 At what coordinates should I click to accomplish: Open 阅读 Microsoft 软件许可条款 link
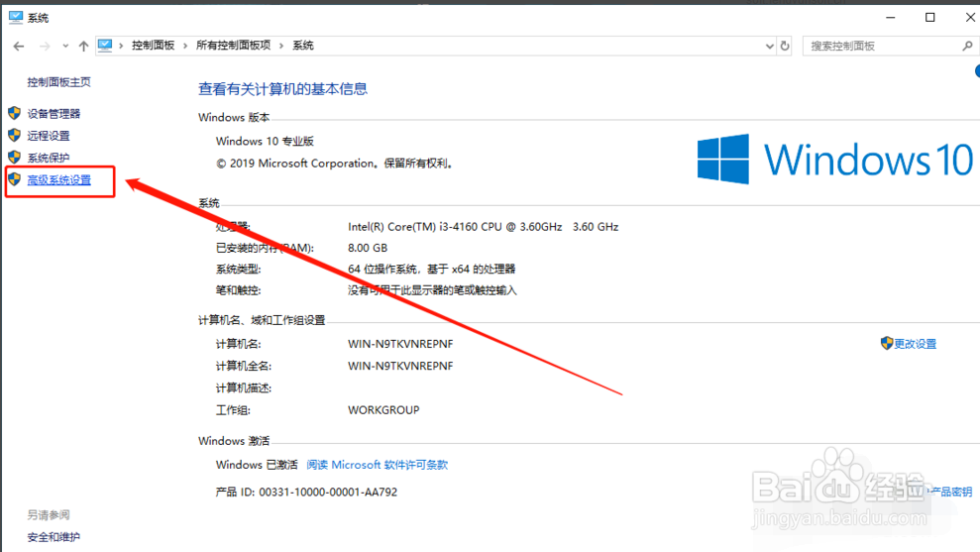click(377, 465)
